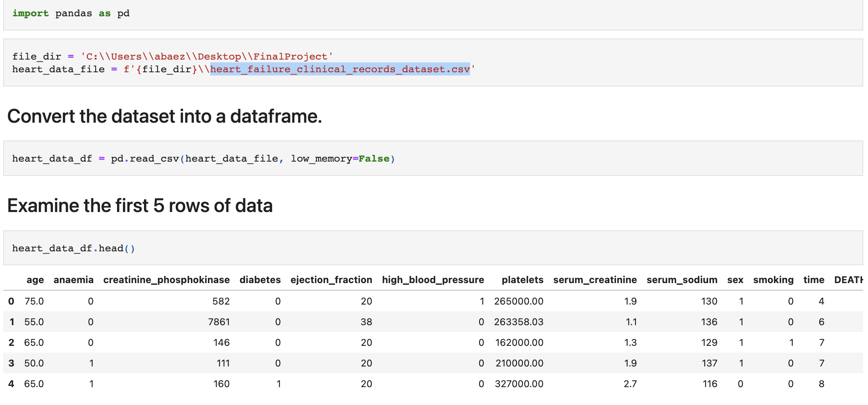
Task: Click platelets value 210000.00
Action: [519, 363]
